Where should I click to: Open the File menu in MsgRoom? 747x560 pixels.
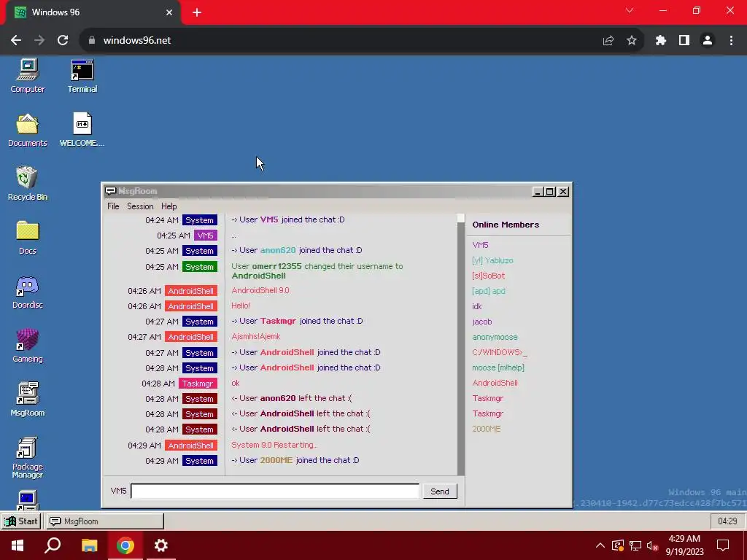click(113, 206)
